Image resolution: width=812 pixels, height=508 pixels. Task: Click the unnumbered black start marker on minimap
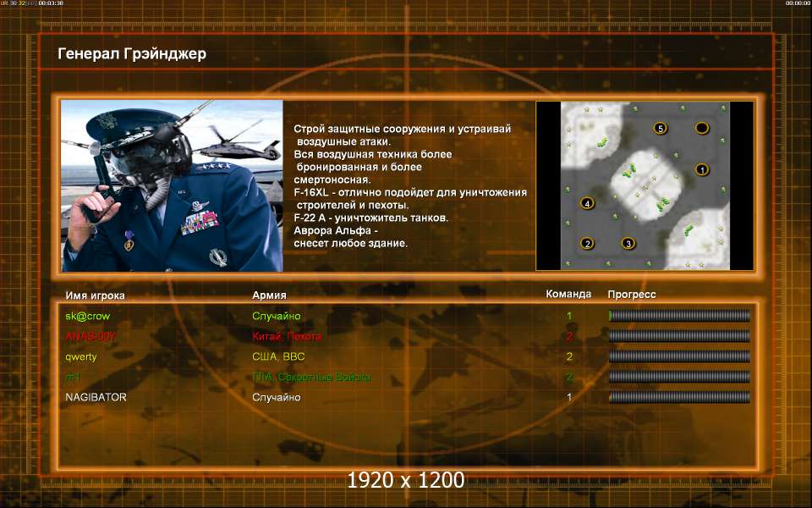tap(702, 128)
